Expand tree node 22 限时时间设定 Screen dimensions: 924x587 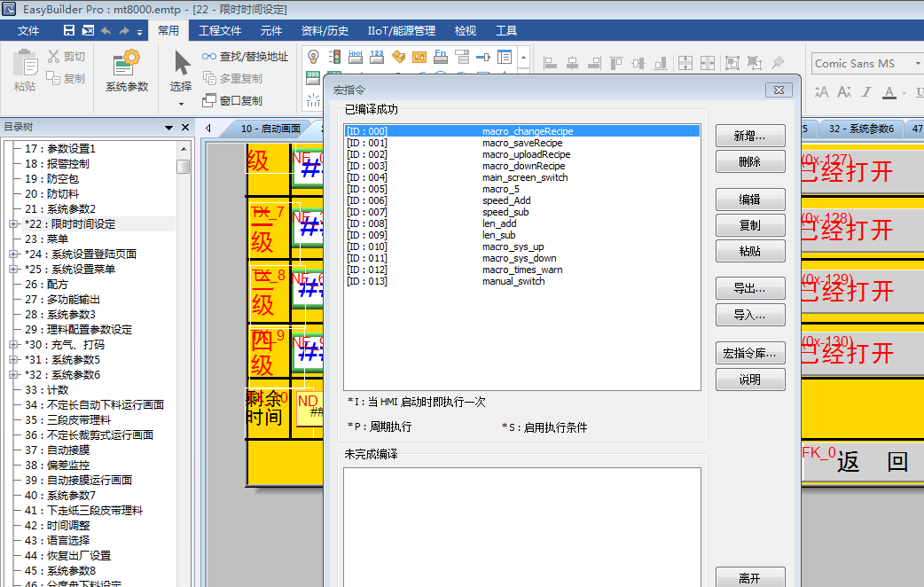click(13, 224)
